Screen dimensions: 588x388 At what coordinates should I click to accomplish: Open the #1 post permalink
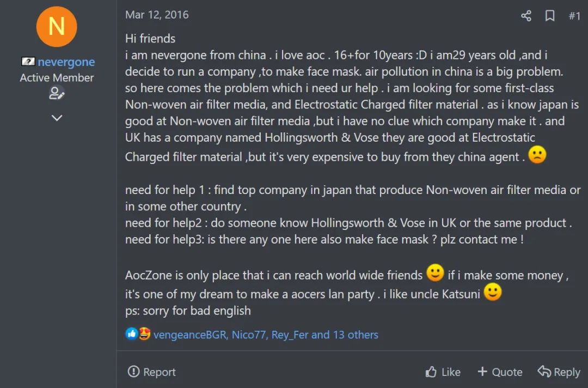pos(574,16)
